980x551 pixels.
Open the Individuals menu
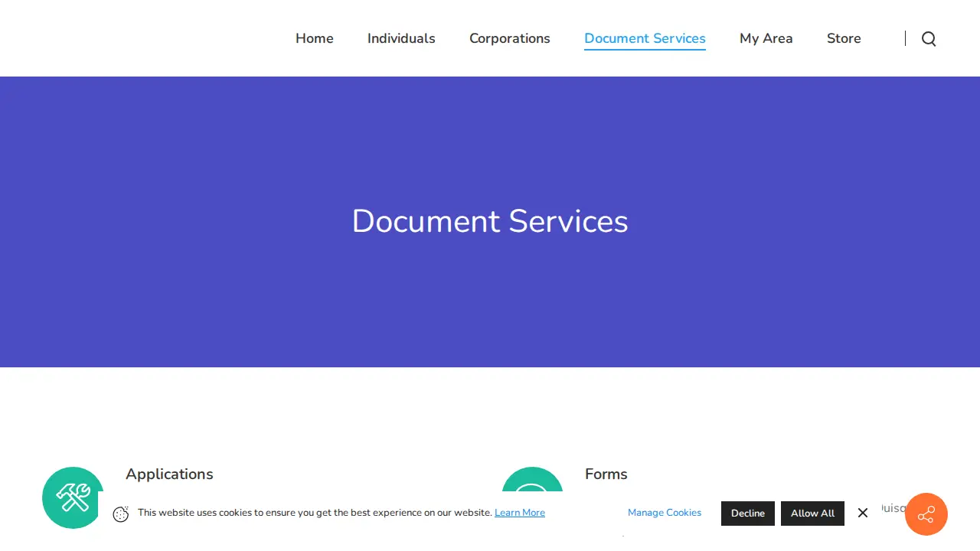pos(401,38)
